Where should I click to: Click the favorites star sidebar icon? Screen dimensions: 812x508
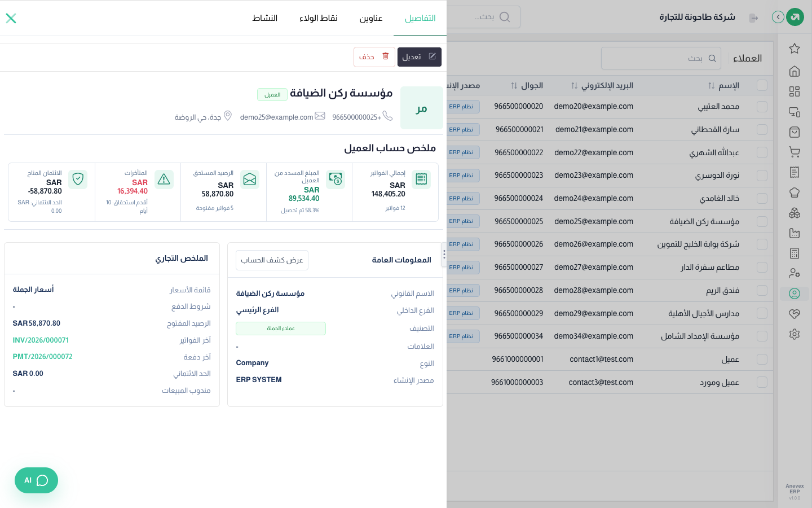(x=795, y=49)
